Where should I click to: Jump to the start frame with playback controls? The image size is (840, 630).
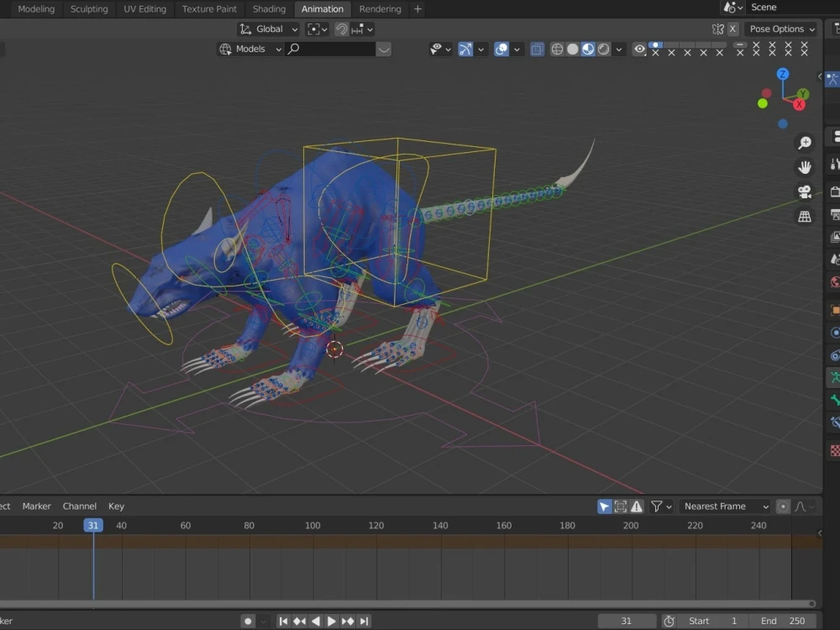pyautogui.click(x=284, y=621)
